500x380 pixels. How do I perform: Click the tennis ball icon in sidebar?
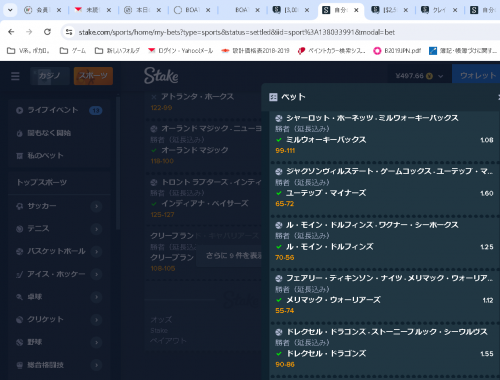click(20, 229)
